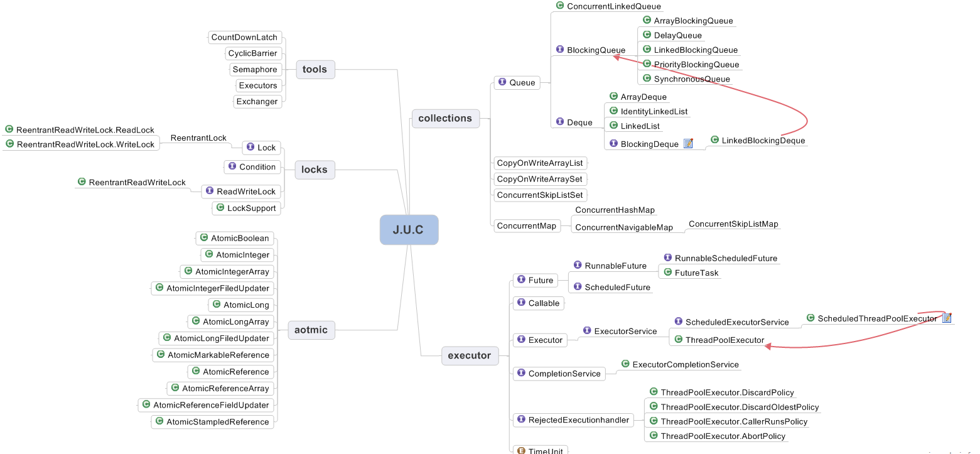
Task: Select the Executors node under tools
Action: click(258, 85)
